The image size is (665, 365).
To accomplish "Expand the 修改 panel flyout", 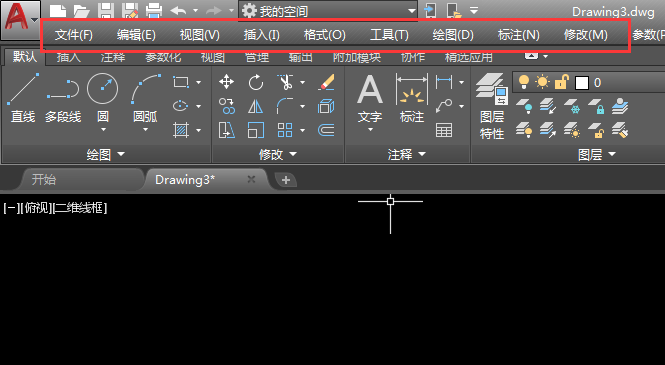I will (x=278, y=154).
